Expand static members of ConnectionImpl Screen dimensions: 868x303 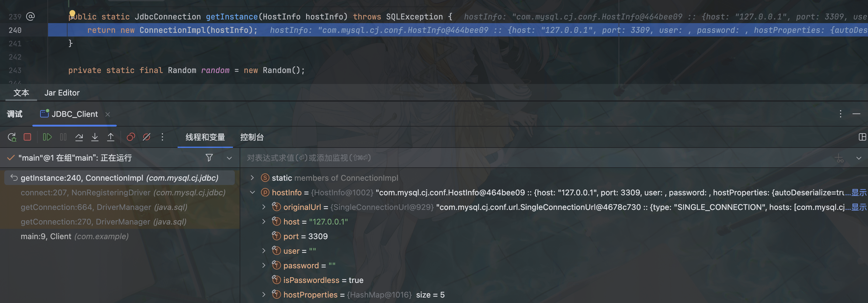tap(252, 178)
